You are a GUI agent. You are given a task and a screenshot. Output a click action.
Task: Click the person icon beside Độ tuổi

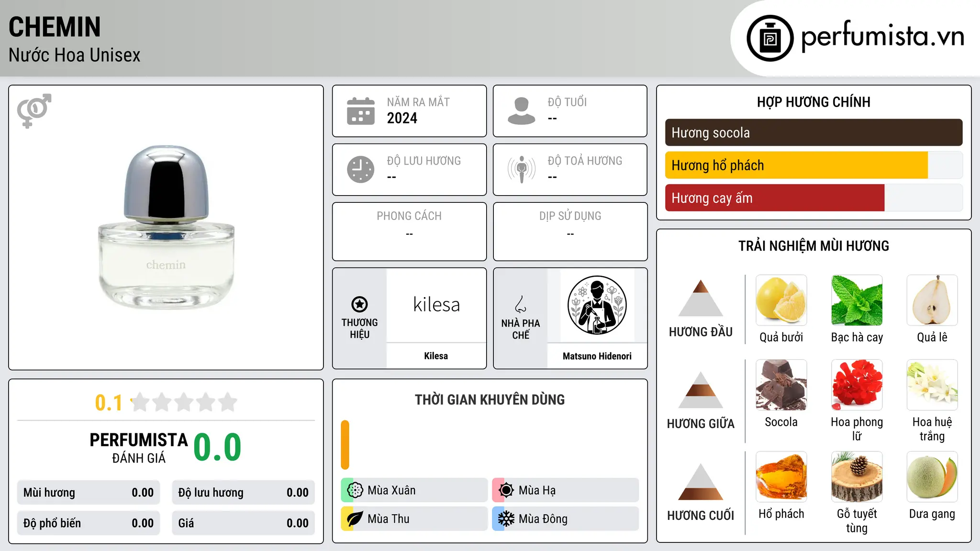[522, 111]
